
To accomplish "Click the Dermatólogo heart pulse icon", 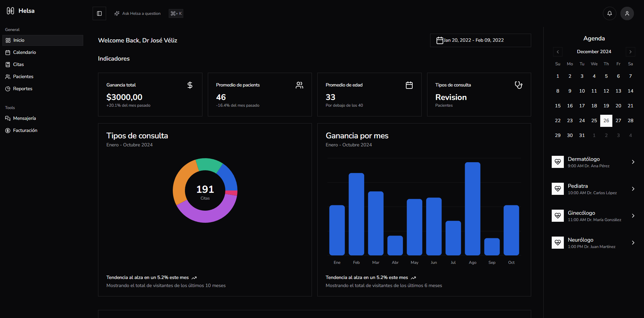I will coord(558,162).
